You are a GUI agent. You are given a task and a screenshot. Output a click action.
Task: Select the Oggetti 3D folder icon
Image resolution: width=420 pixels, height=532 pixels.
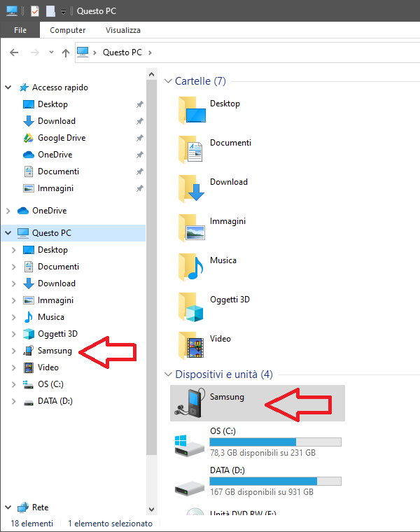coord(192,306)
